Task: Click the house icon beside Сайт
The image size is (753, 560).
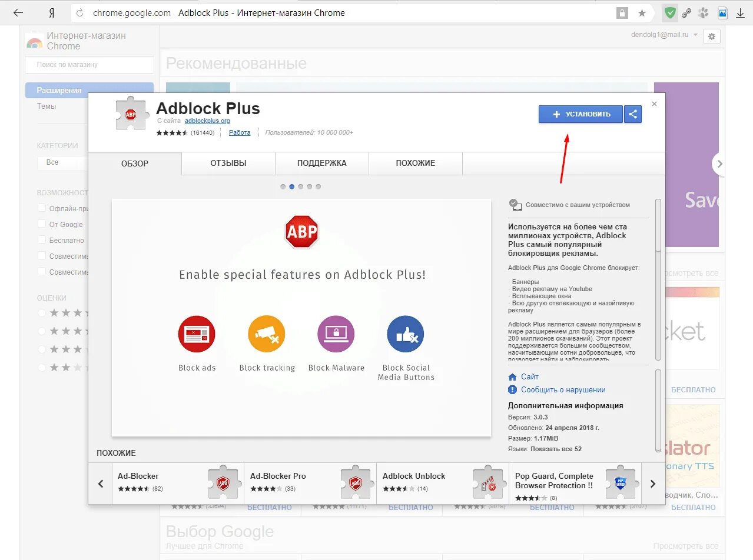Action: coord(512,376)
